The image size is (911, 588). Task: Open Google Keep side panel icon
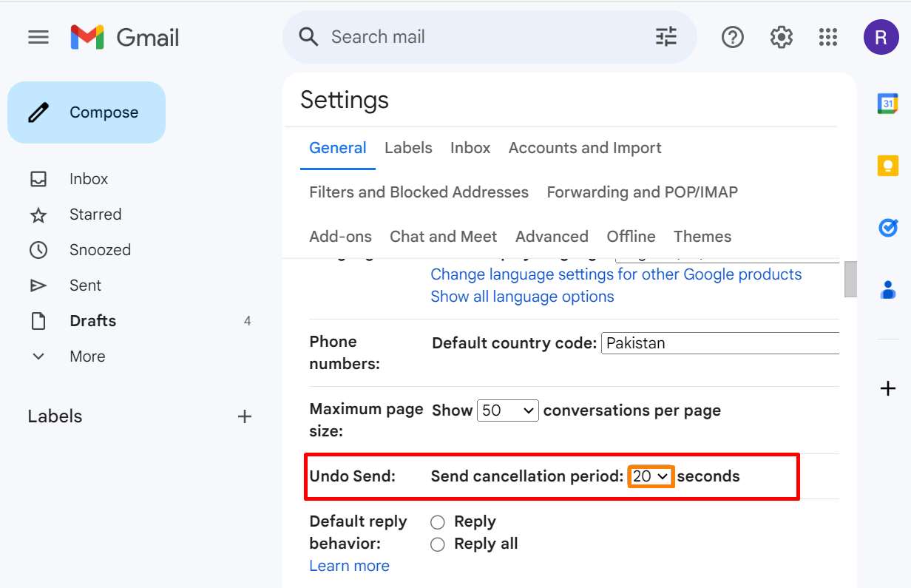[x=887, y=166]
